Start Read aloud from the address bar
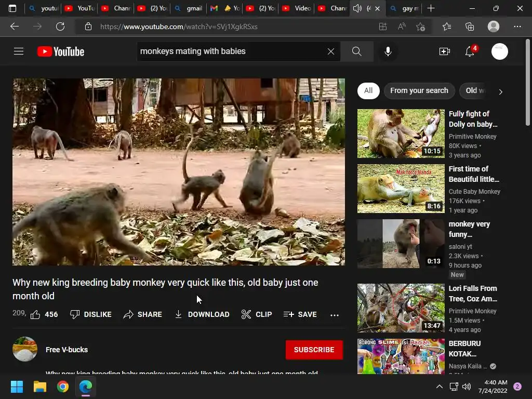This screenshot has height=399, width=532. (x=402, y=26)
